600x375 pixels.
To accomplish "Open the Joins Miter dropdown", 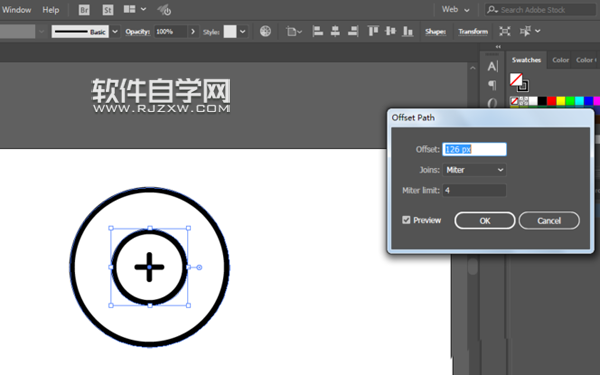I will tap(474, 170).
